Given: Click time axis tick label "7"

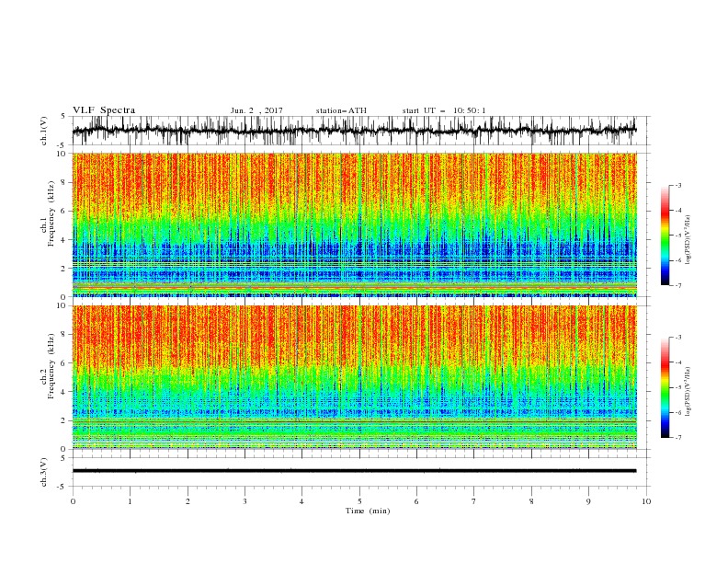Looking at the screenshot, I should tap(474, 501).
